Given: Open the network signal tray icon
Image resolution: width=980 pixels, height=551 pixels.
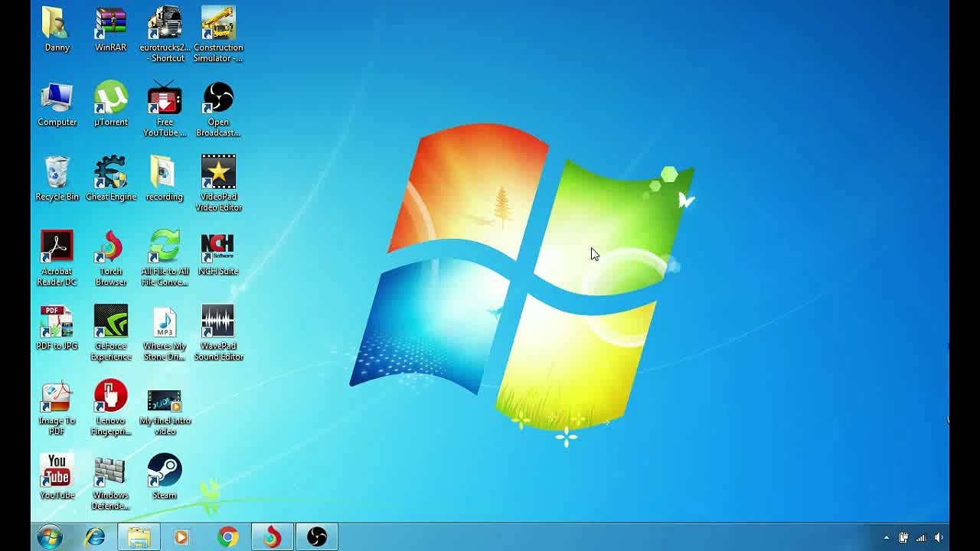Looking at the screenshot, I should coord(921,537).
